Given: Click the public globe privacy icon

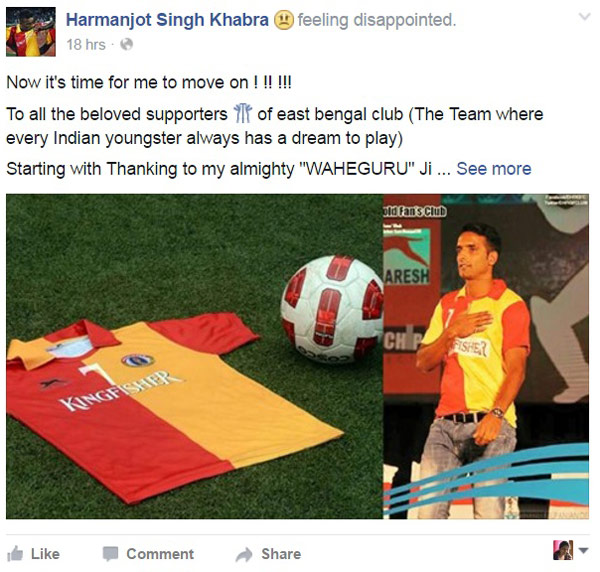Looking at the screenshot, I should tap(126, 45).
